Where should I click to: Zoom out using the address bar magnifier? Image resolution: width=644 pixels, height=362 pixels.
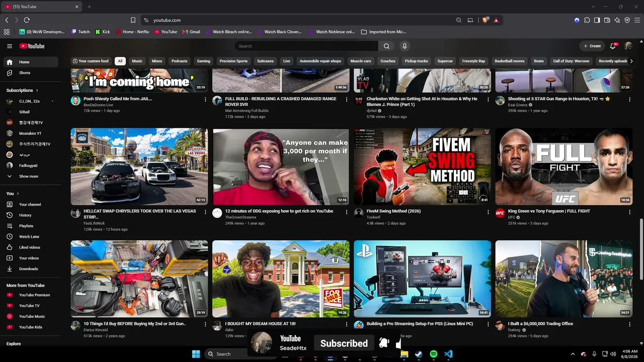coord(459,20)
